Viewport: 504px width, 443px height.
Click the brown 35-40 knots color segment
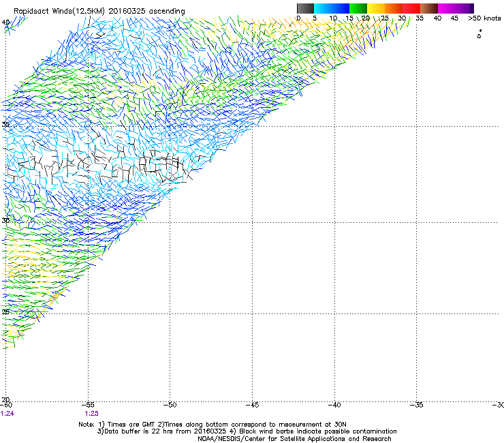[429, 8]
